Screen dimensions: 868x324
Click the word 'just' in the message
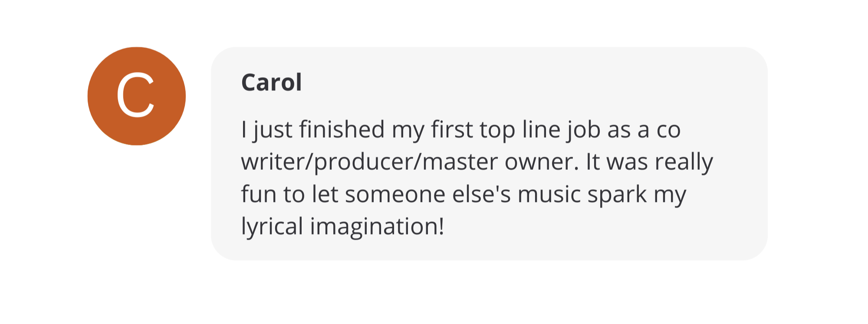[273, 130]
